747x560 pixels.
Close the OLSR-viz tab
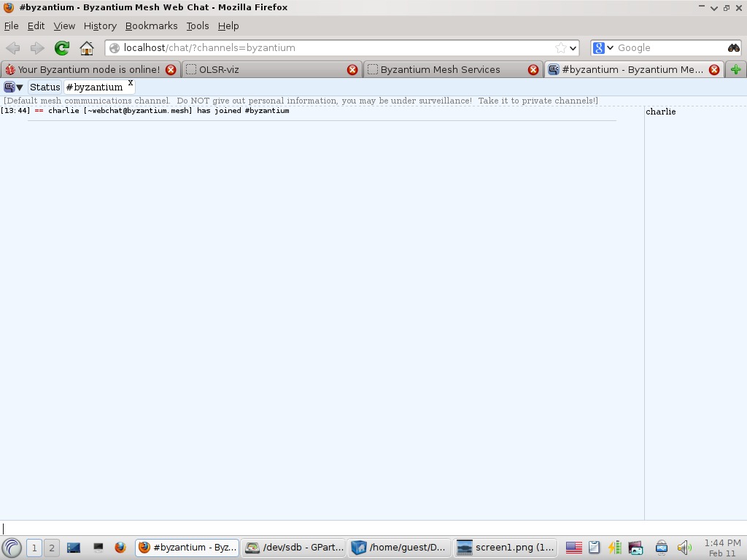pyautogui.click(x=352, y=69)
